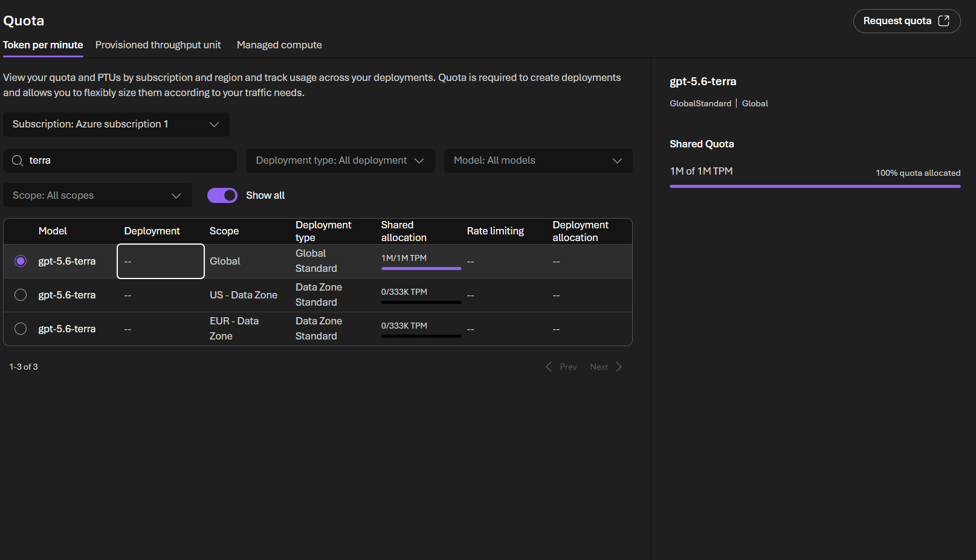
Task: Go to previous page with Prev
Action: click(561, 367)
